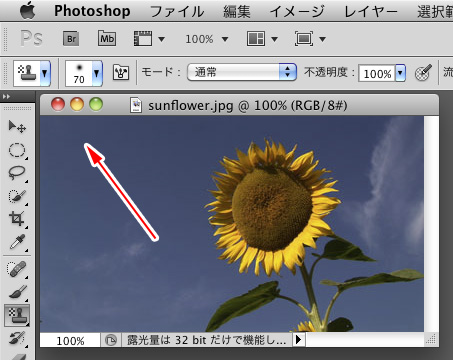Click the screen mode icon
The width and height of the screenshot is (453, 360).
(304, 39)
